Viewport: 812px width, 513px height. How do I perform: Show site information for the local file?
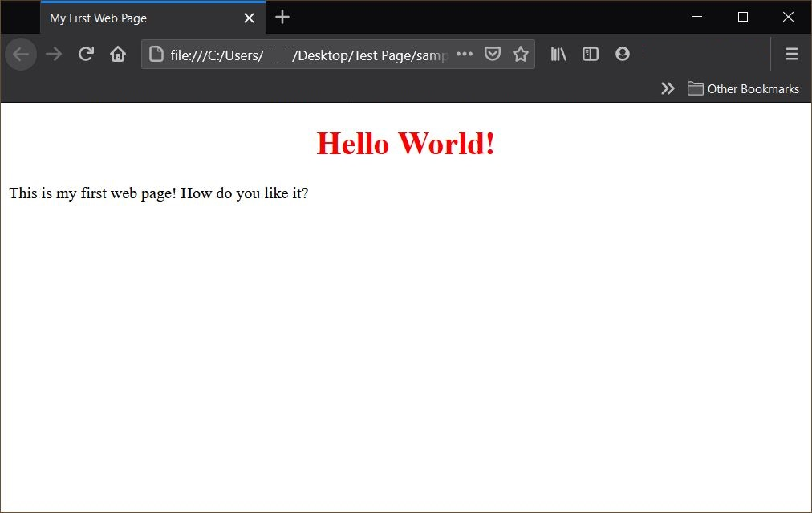point(156,55)
